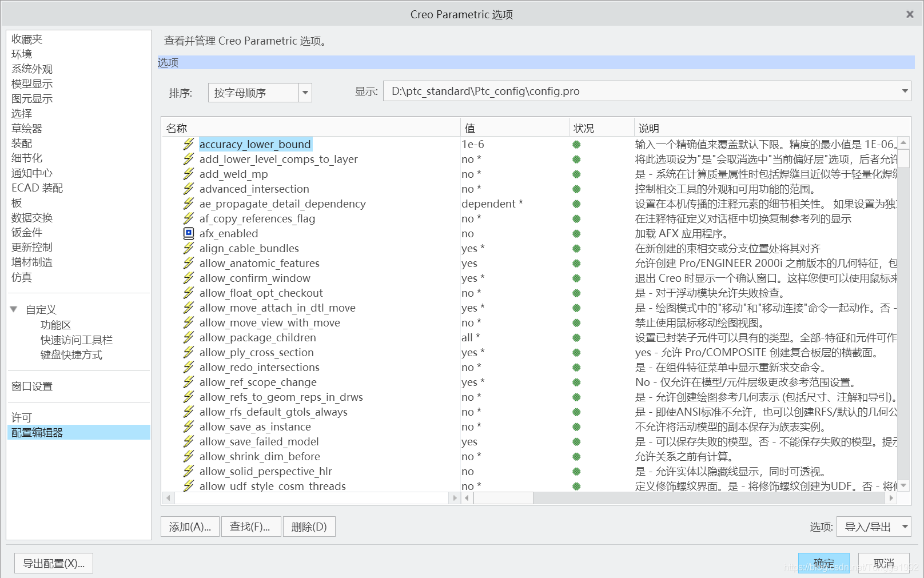Click the 1e-6 value cell

coord(473,144)
